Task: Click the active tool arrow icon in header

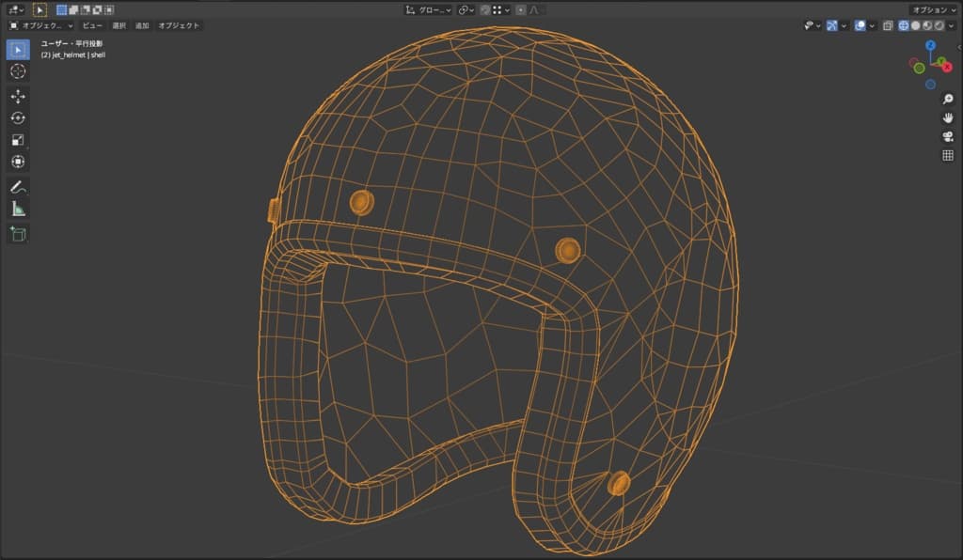Action: (x=39, y=9)
